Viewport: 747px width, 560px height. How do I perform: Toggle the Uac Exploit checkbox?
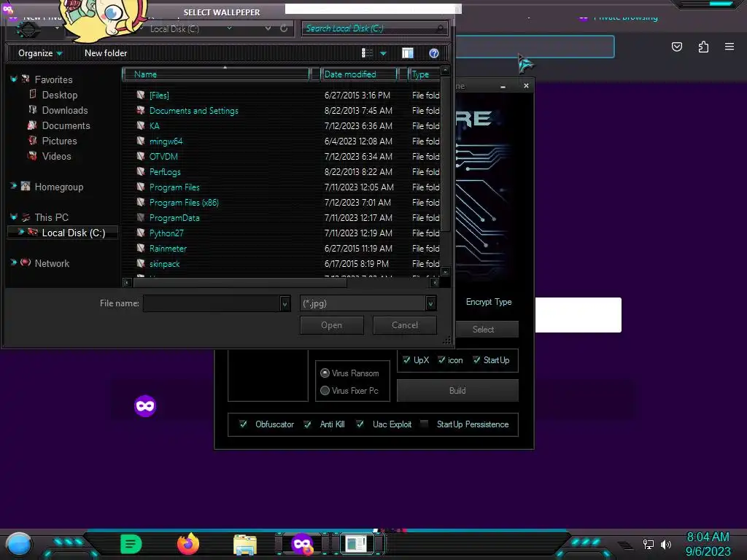[x=360, y=424]
